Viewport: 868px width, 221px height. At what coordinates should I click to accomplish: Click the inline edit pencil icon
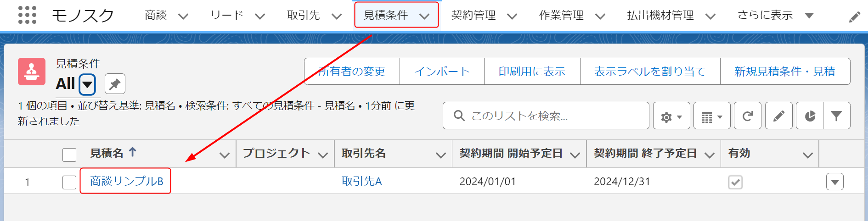pos(778,116)
